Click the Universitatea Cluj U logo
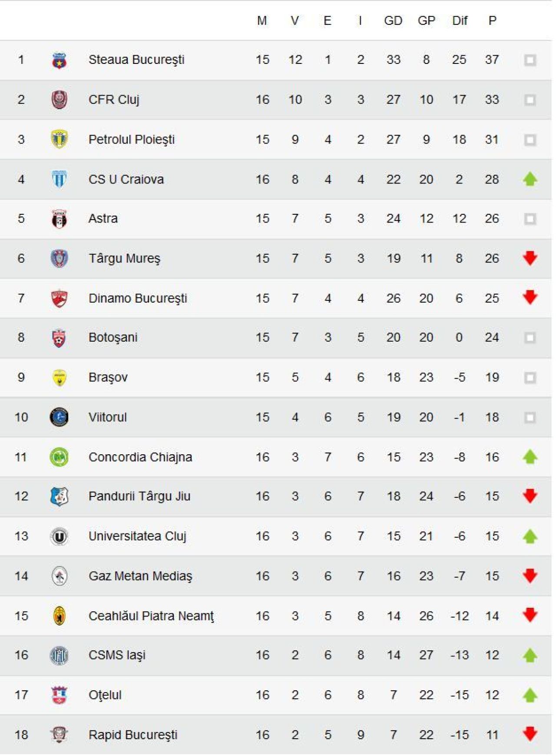This screenshot has width=556, height=756. tap(59, 536)
